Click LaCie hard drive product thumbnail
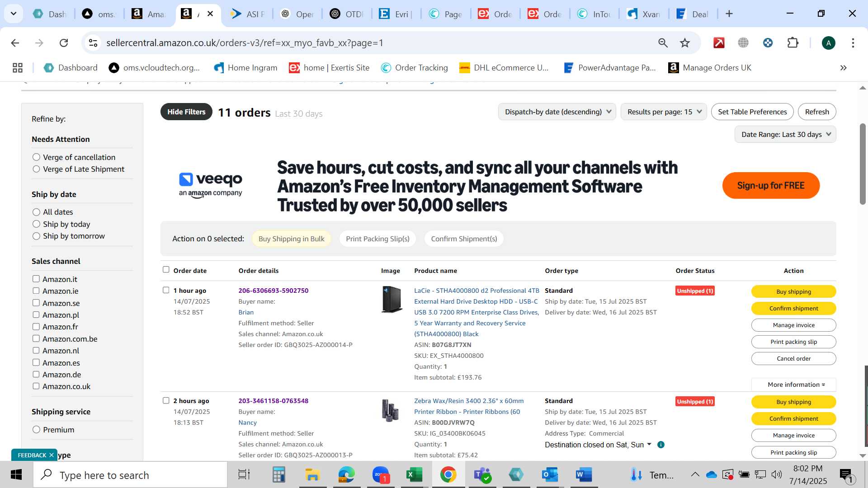The height and width of the screenshot is (488, 868). (x=391, y=299)
